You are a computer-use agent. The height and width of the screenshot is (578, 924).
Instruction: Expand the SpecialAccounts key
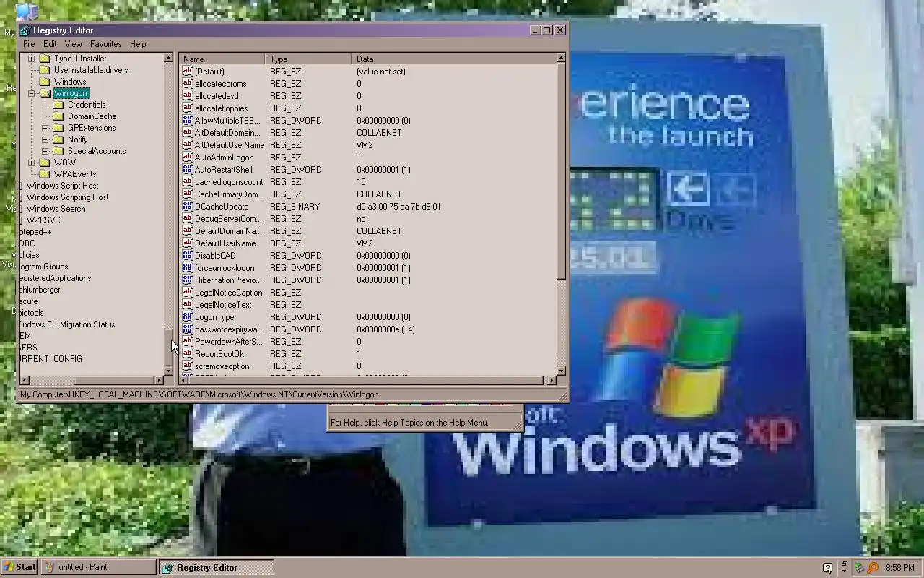[45, 151]
